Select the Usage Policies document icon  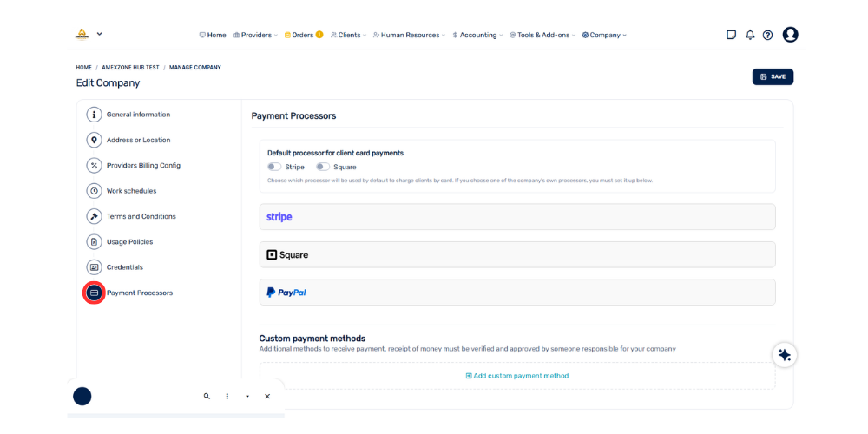[x=94, y=242]
